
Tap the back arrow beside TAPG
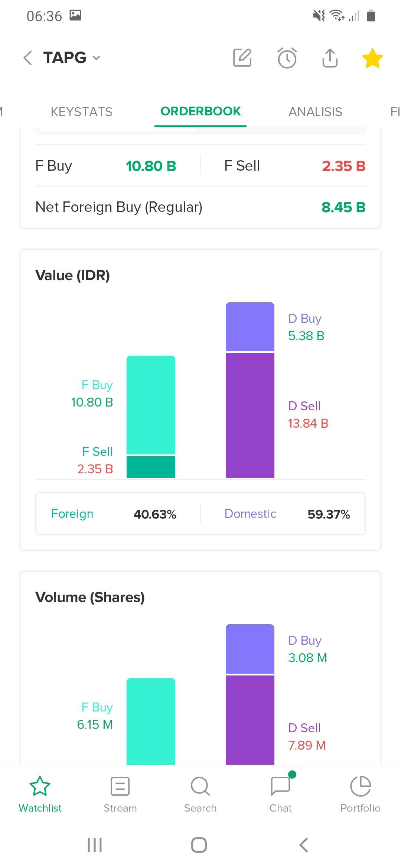[28, 58]
